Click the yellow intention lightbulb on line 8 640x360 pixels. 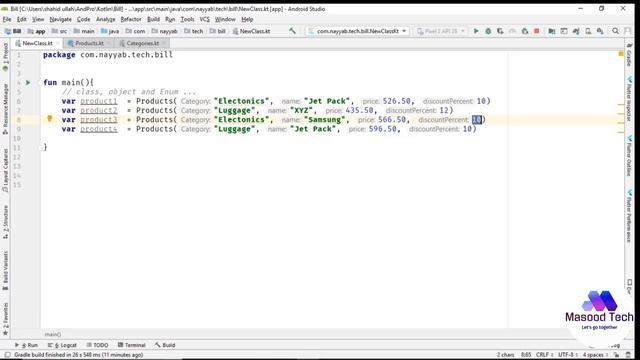(x=50, y=119)
